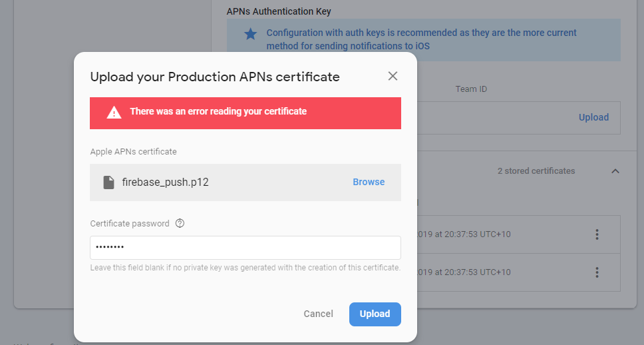Click the error reading certificate banner text
The image size is (644, 345).
point(218,111)
